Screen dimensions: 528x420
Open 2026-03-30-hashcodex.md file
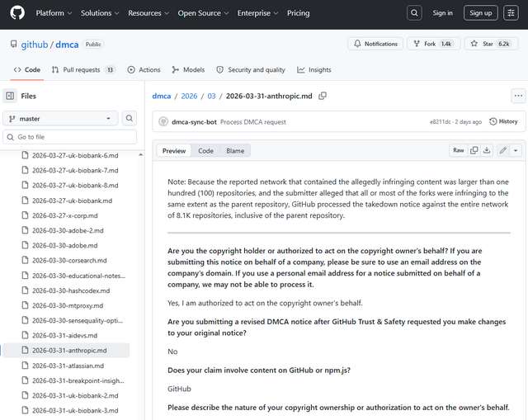click(x=71, y=290)
